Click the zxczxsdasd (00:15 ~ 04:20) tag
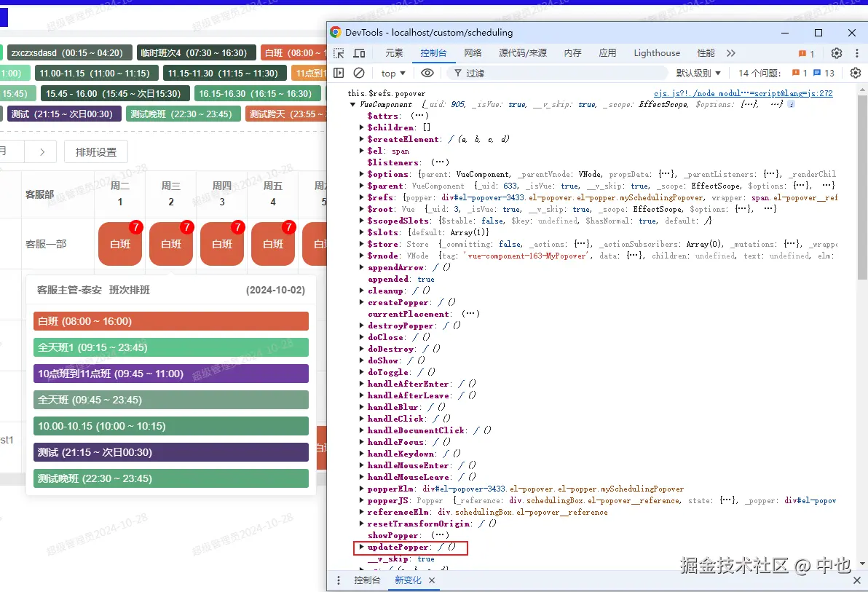The width and height of the screenshot is (868, 592). pyautogui.click(x=69, y=53)
